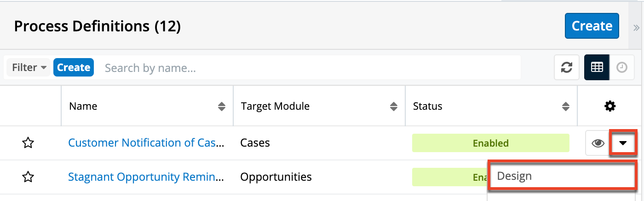Open the Filter dropdown

(x=29, y=67)
